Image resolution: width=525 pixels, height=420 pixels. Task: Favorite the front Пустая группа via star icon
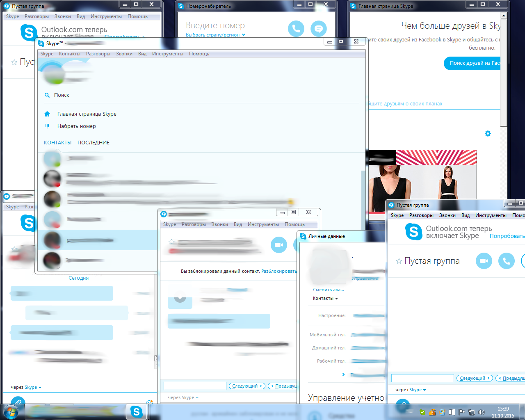point(399,261)
